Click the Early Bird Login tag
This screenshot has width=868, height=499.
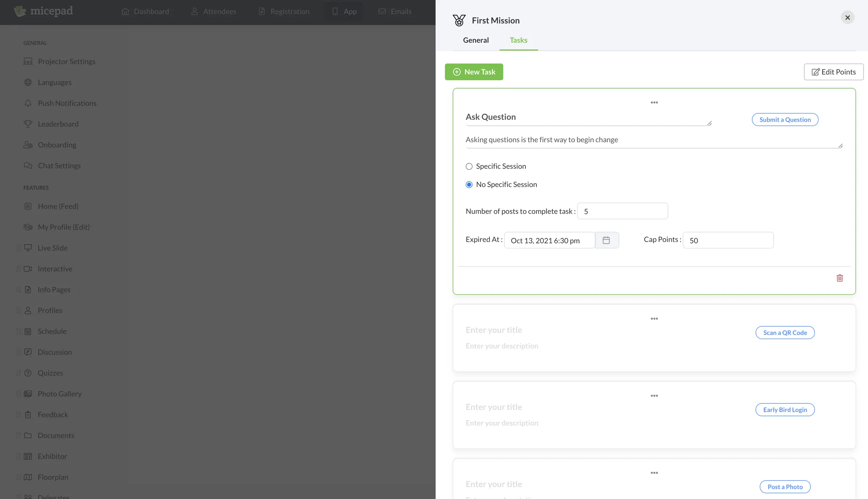click(785, 410)
